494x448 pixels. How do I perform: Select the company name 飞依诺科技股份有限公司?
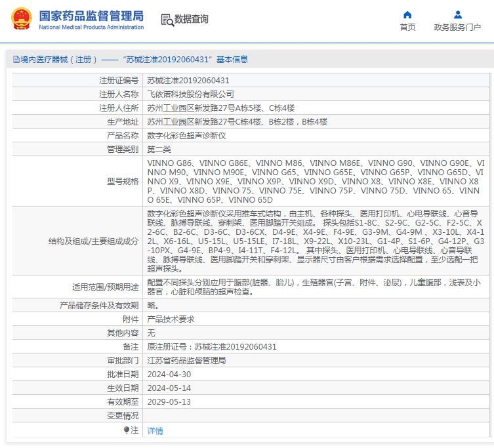pos(190,94)
